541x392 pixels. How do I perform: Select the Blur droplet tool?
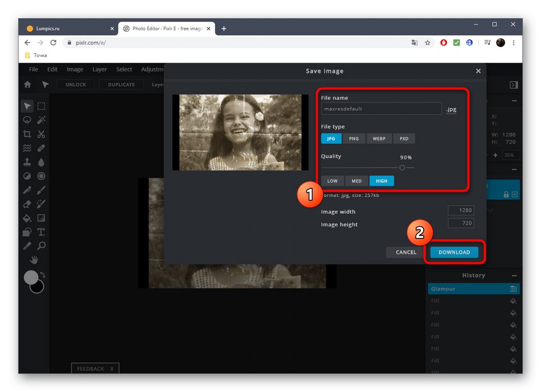click(x=41, y=162)
